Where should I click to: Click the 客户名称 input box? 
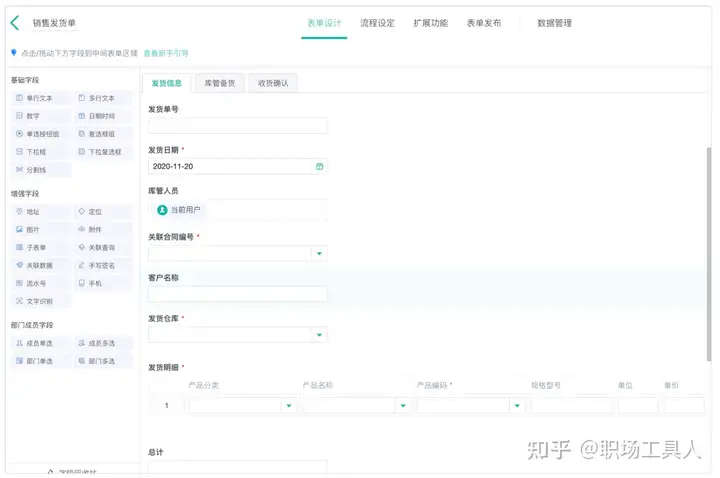pos(237,294)
